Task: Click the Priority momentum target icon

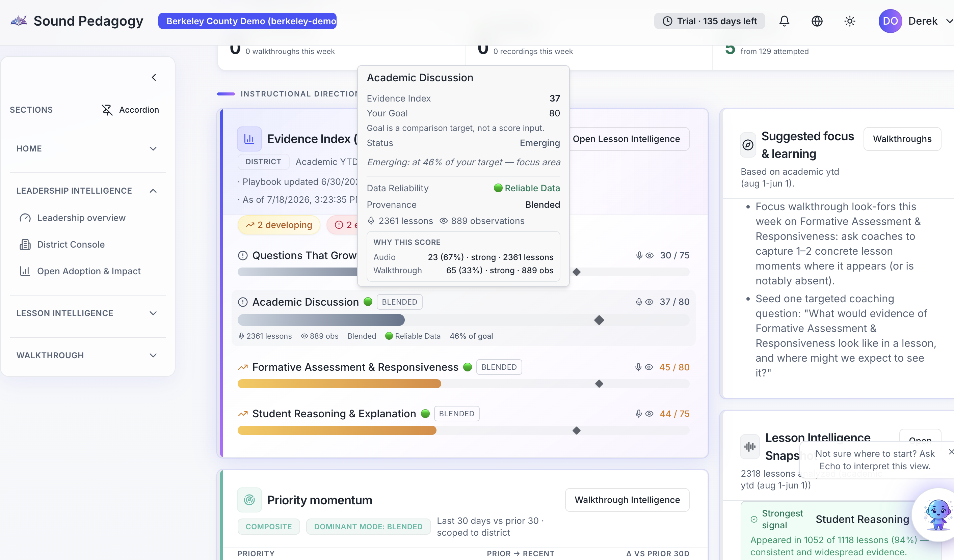Action: coord(249,500)
